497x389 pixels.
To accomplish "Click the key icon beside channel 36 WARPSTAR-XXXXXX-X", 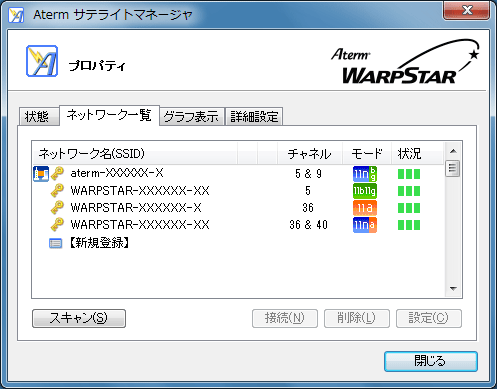I will pos(57,207).
